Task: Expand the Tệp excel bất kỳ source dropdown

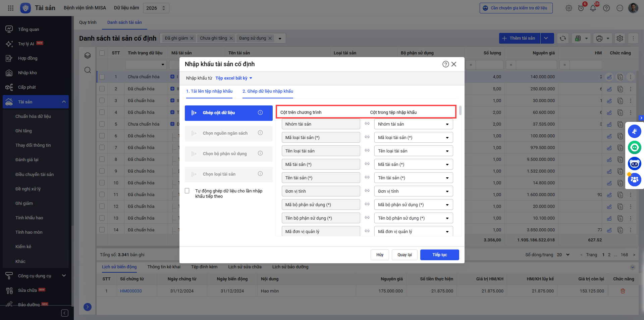Action: click(x=234, y=78)
